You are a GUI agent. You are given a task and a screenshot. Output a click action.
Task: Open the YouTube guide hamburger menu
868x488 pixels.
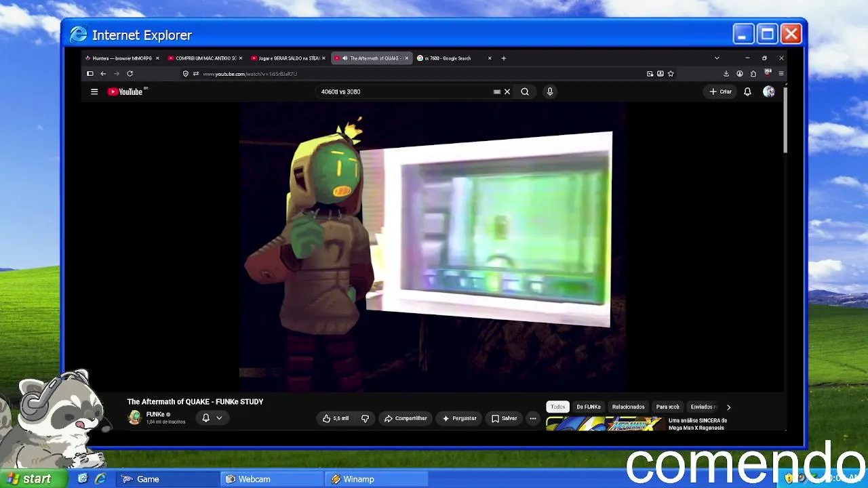[94, 91]
